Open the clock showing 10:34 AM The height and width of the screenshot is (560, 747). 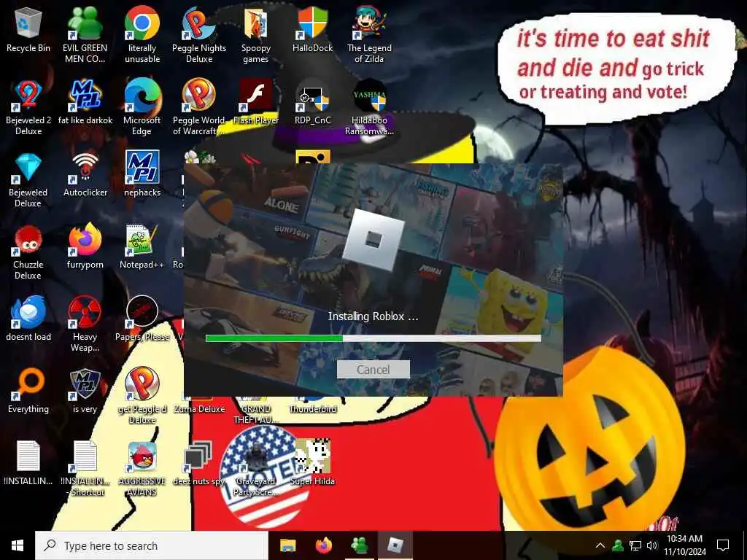point(684,545)
